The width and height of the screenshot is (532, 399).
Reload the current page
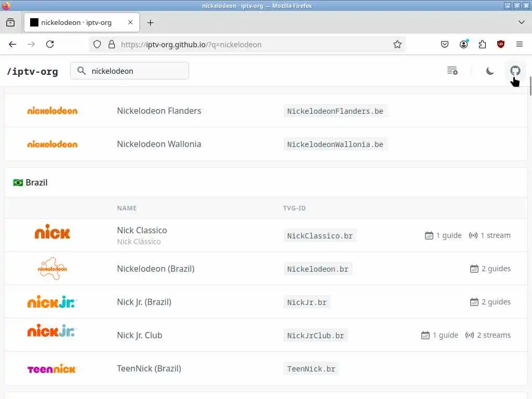pyautogui.click(x=50, y=45)
